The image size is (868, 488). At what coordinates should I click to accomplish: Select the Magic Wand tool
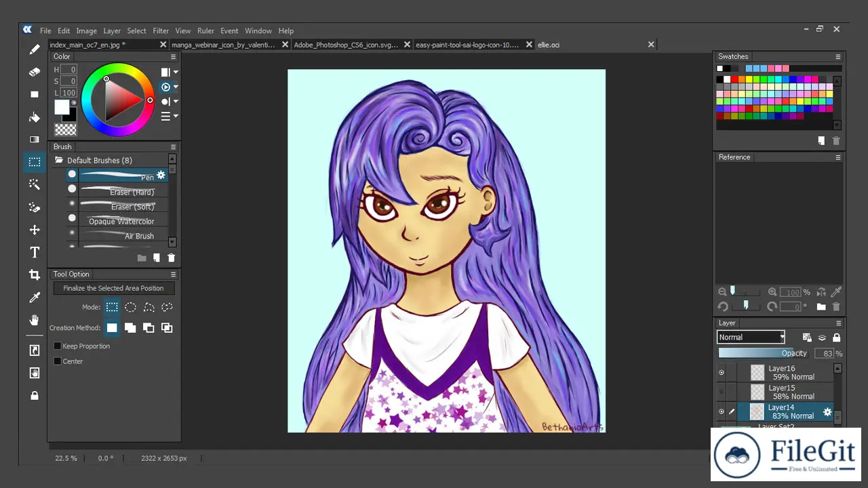[35, 184]
